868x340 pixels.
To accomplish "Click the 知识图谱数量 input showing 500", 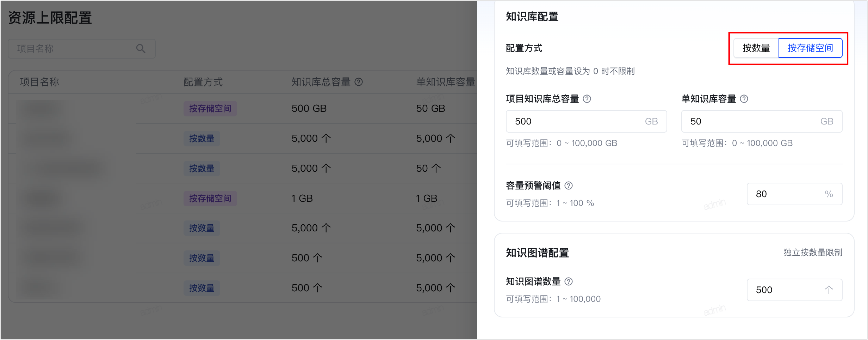I will tap(794, 290).
